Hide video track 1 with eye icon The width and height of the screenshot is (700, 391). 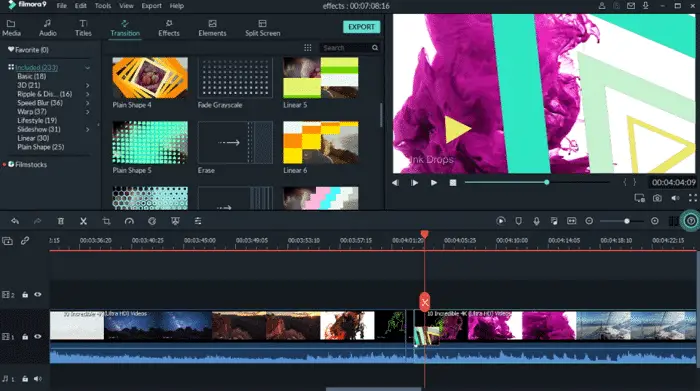click(38, 337)
